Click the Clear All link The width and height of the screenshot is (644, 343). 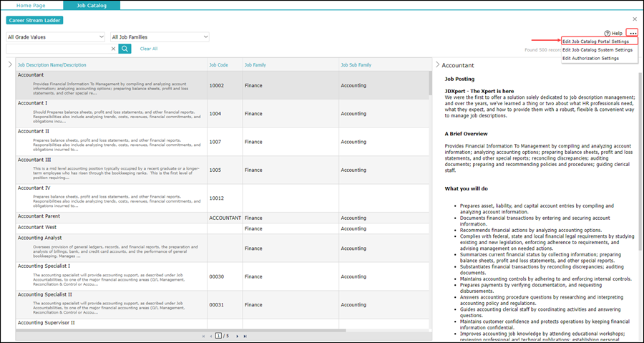point(149,49)
